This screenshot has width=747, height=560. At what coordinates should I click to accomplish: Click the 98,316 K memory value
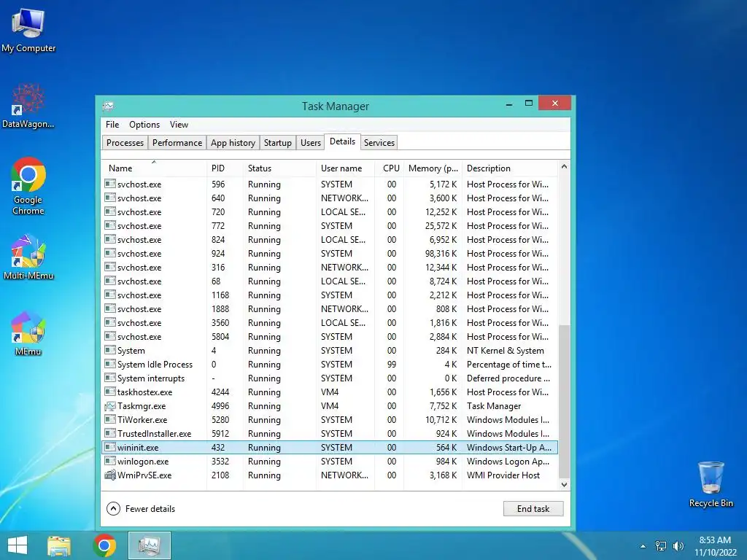pyautogui.click(x=441, y=254)
